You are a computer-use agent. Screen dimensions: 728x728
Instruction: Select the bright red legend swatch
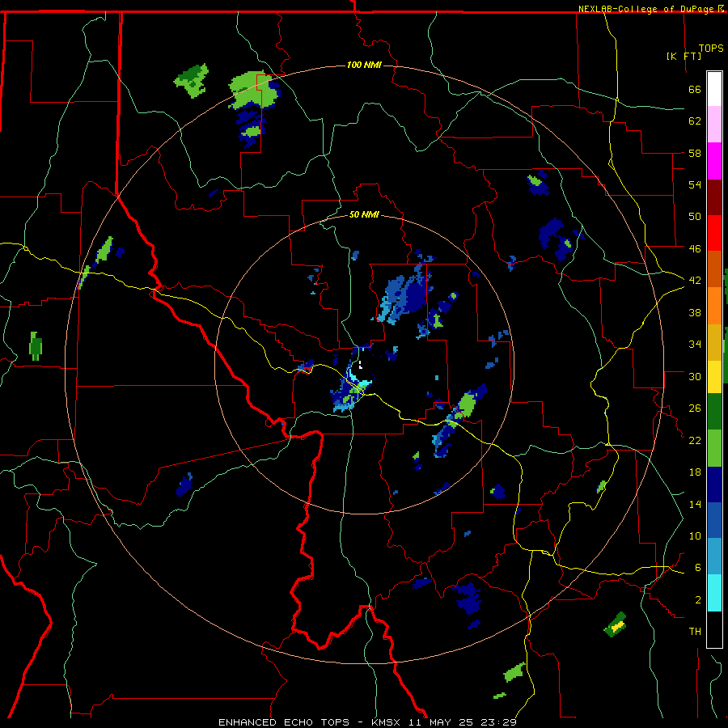[714, 233]
